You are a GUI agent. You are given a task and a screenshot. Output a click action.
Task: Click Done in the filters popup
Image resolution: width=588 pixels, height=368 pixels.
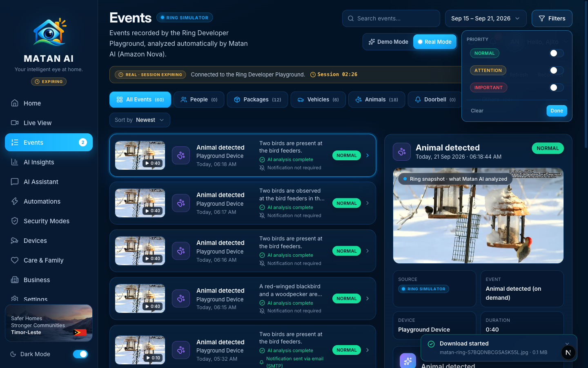(x=557, y=111)
